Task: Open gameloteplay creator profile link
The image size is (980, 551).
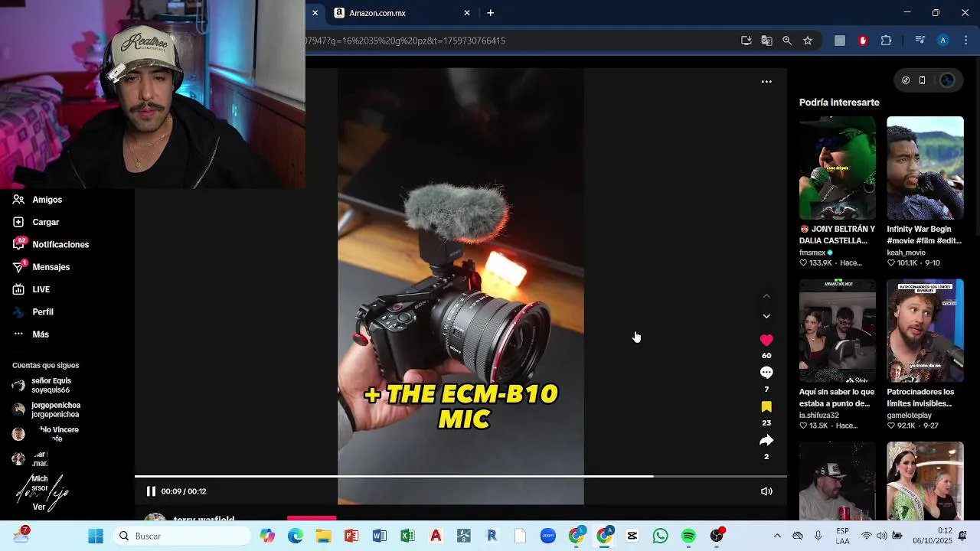Action: coord(910,416)
